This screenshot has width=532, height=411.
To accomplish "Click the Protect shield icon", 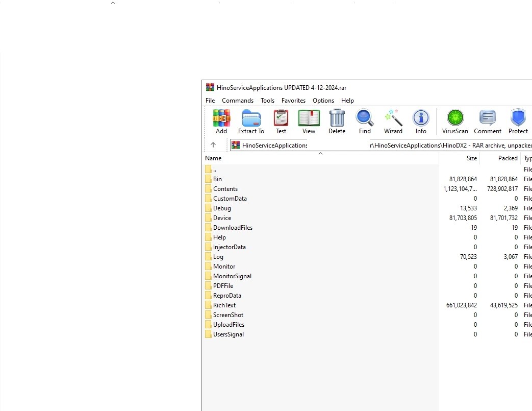I will click(518, 118).
